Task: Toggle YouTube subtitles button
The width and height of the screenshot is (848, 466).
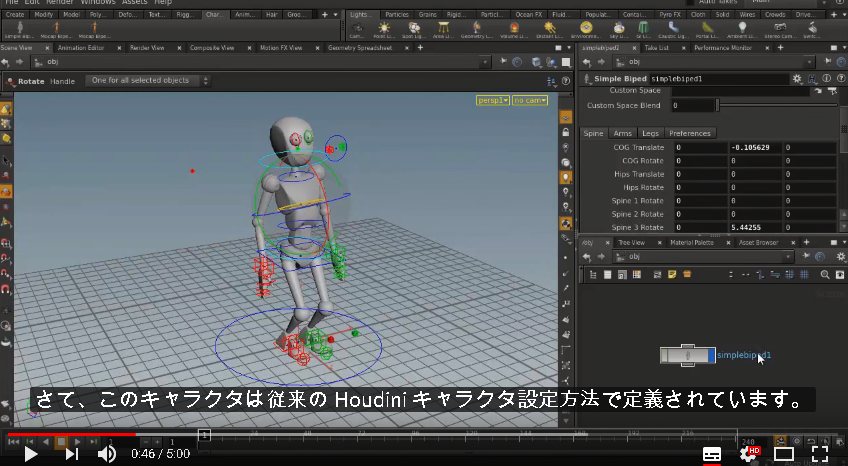Action: (712, 454)
